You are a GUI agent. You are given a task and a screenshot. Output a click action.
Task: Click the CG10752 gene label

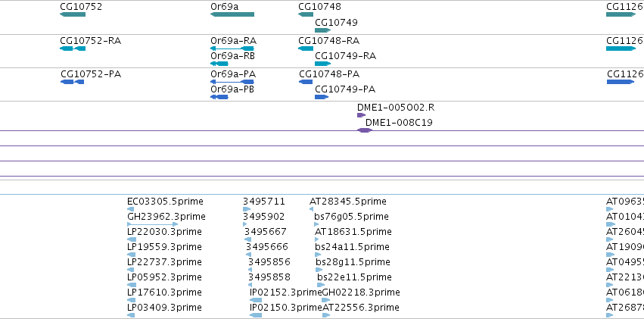click(81, 7)
